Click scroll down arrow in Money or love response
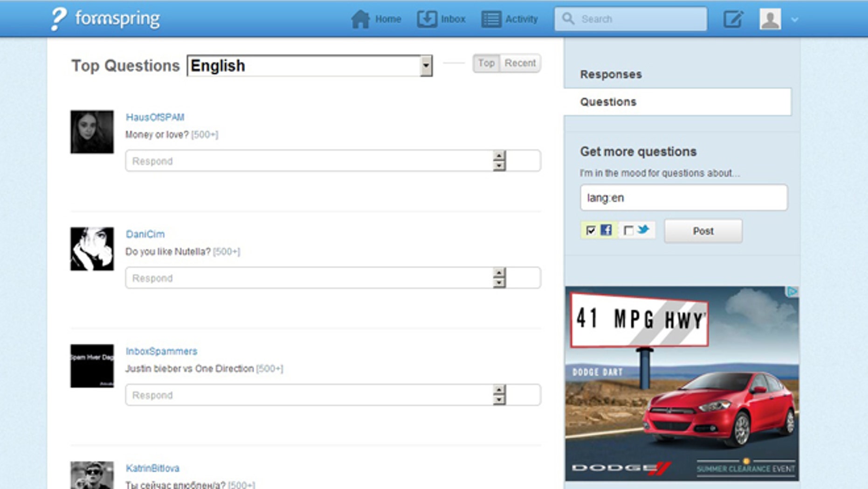The image size is (868, 489). [x=499, y=166]
